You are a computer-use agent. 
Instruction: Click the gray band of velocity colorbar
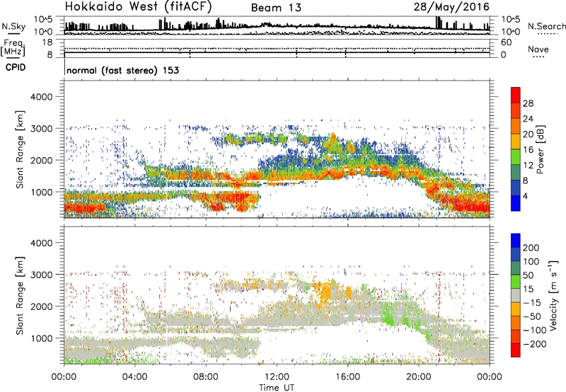[x=516, y=295]
